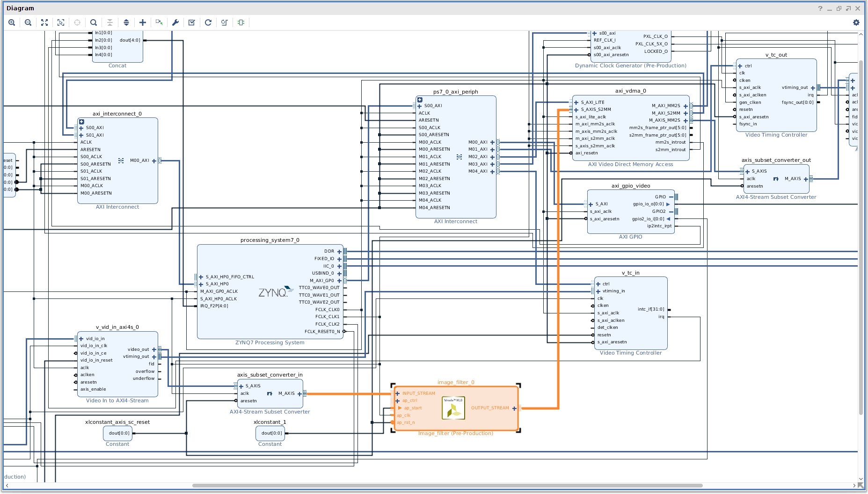Expand the axi_interconnect_0 block hierarchy

pos(81,122)
